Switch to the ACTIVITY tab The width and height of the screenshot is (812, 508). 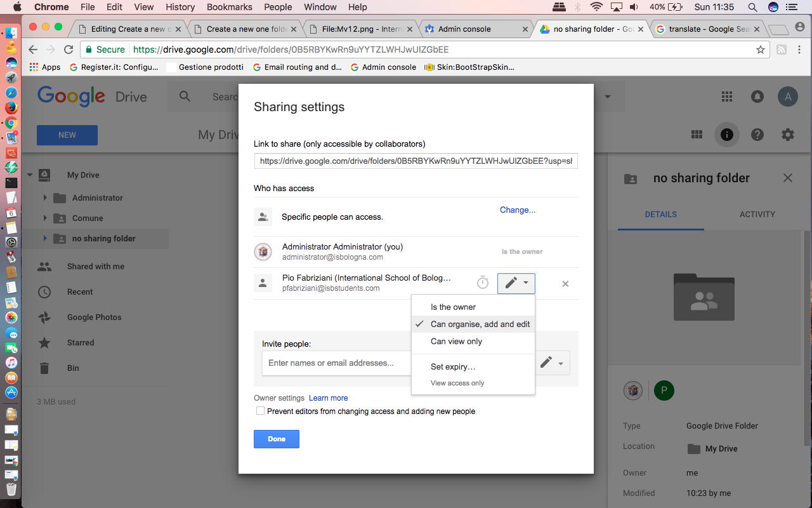coord(757,214)
